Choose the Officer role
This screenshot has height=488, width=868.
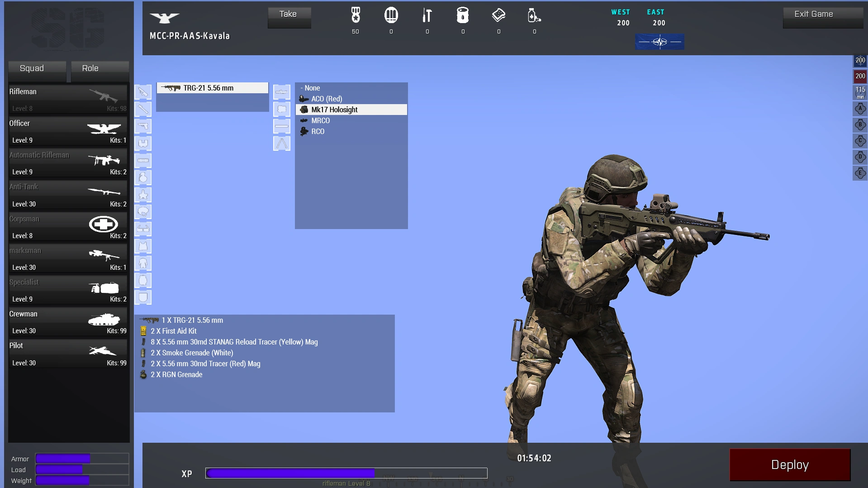(x=68, y=130)
